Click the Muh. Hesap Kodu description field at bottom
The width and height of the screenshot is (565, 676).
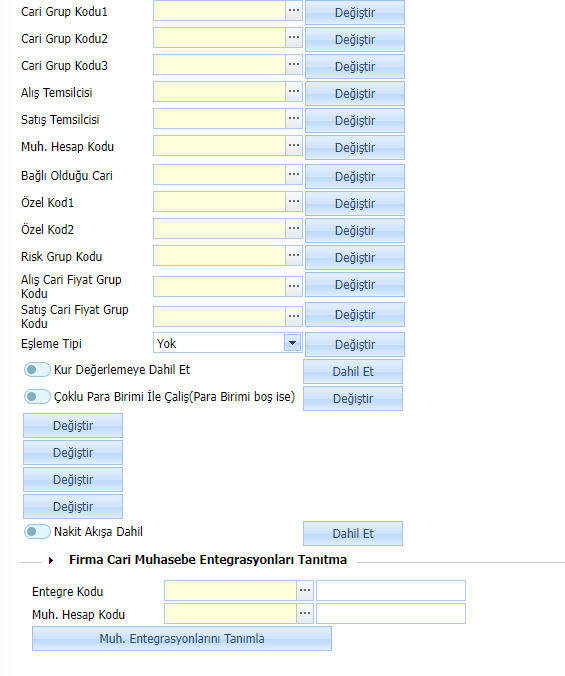pyautogui.click(x=391, y=613)
